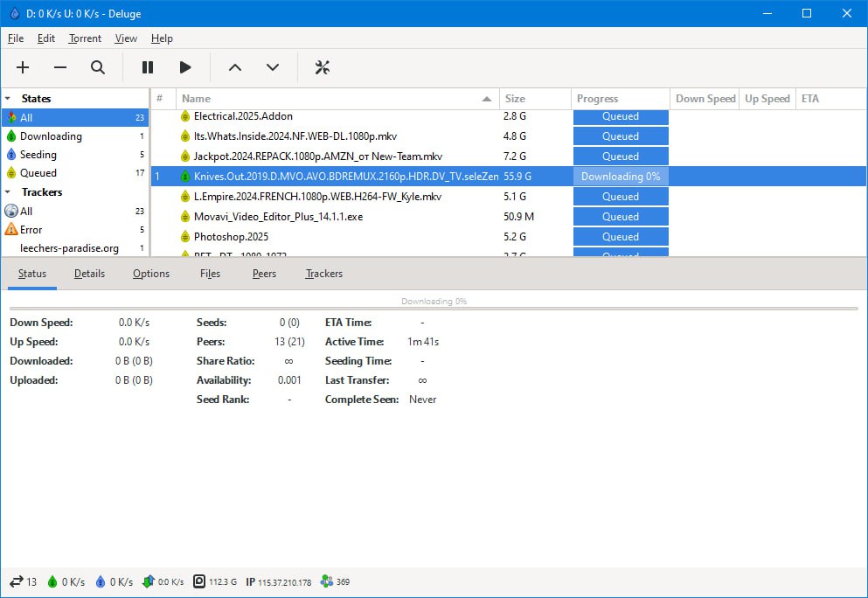Open the filter search magnifier icon

pos(98,67)
